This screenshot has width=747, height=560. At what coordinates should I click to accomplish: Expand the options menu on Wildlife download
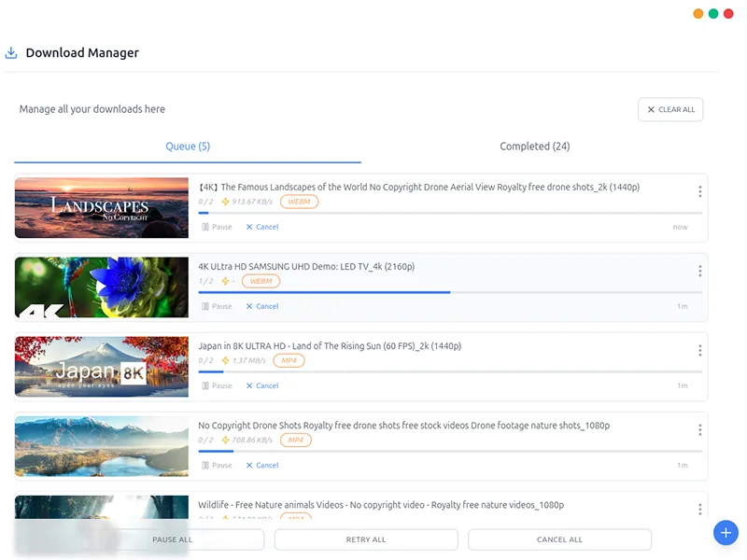[x=700, y=509]
